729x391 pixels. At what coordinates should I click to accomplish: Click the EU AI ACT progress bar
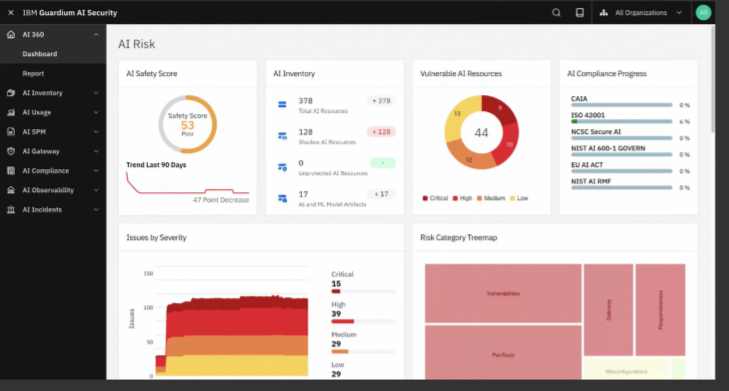(x=622, y=171)
